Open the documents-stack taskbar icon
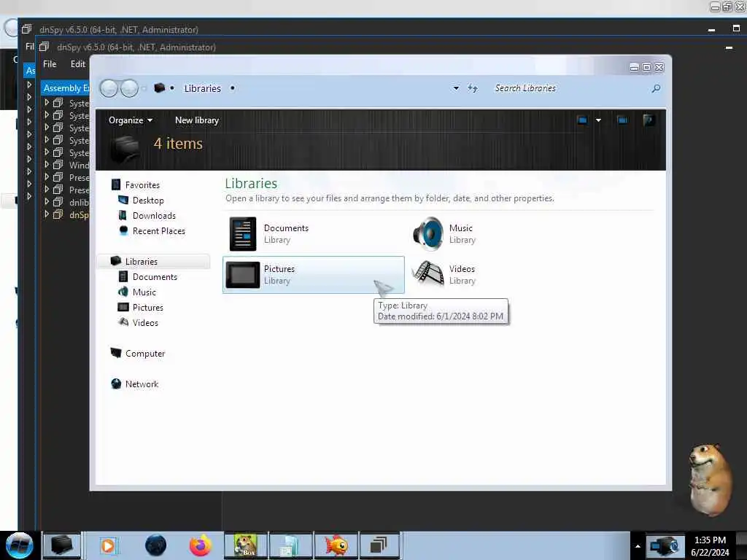This screenshot has width=747, height=560. pyautogui.click(x=290, y=545)
